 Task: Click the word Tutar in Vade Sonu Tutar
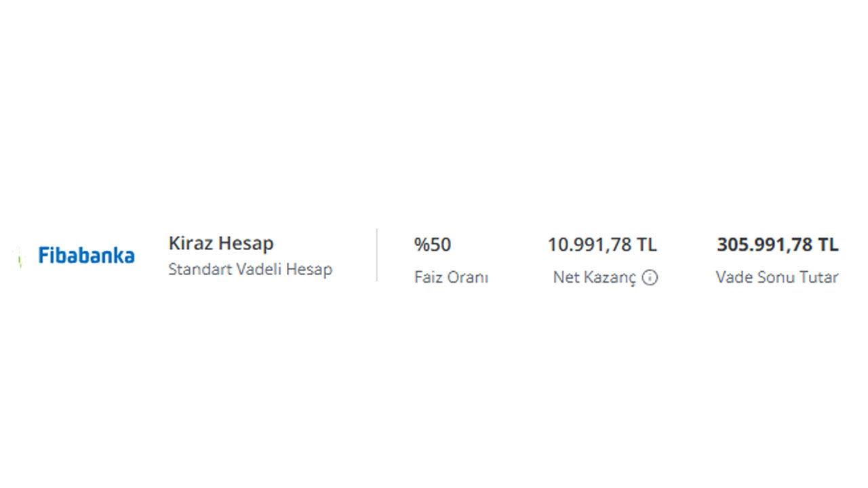tap(818, 277)
